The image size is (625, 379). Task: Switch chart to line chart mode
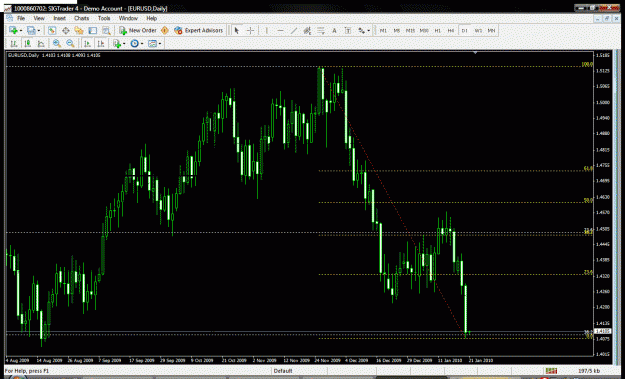41,43
